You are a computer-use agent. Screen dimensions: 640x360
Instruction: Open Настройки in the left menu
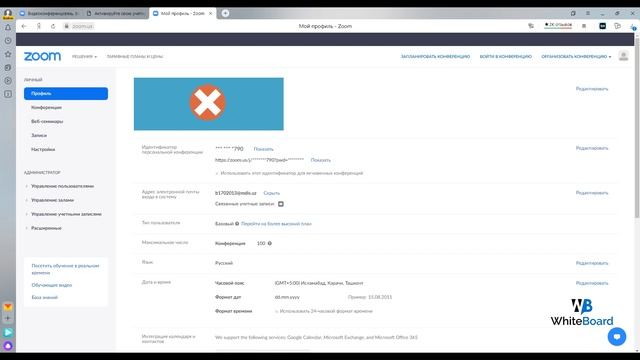pos(43,149)
